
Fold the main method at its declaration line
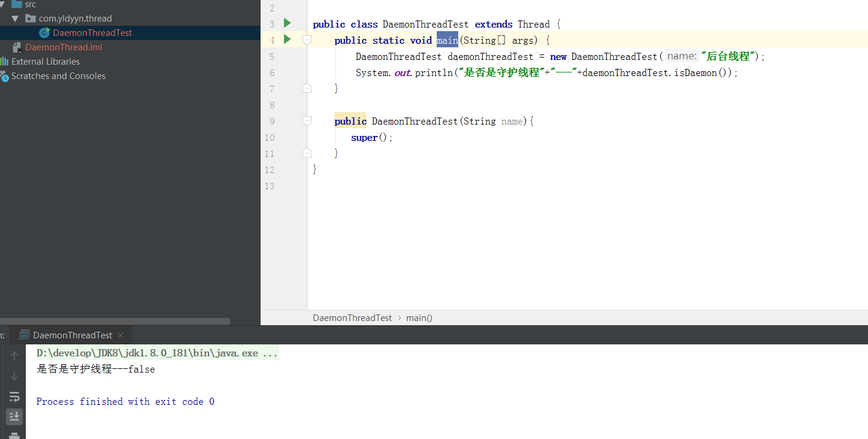[307, 40]
